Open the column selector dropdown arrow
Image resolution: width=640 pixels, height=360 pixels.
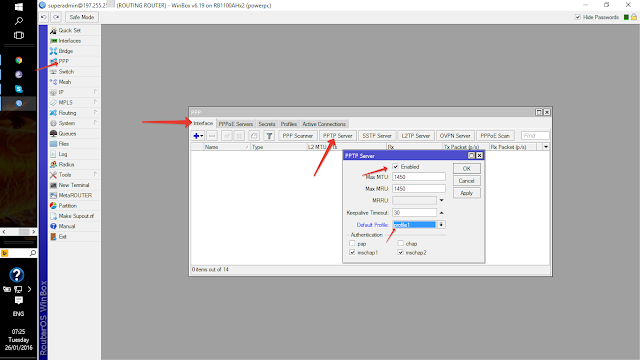tap(546, 147)
